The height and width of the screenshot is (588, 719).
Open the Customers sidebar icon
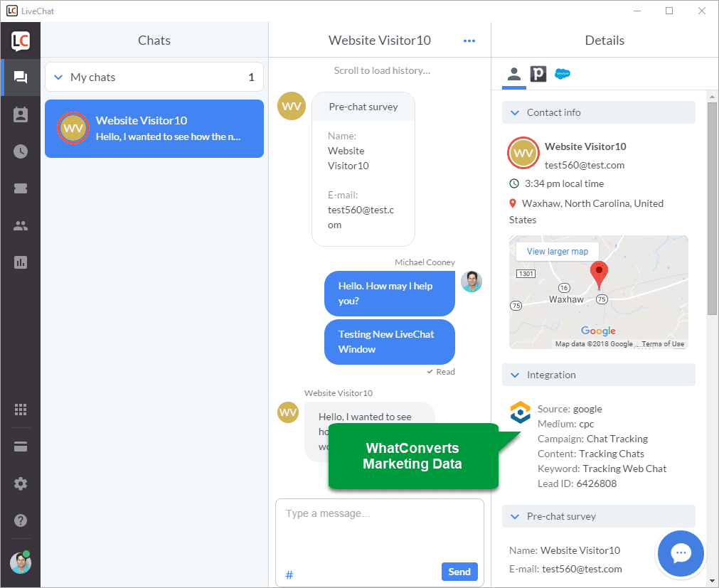[21, 114]
